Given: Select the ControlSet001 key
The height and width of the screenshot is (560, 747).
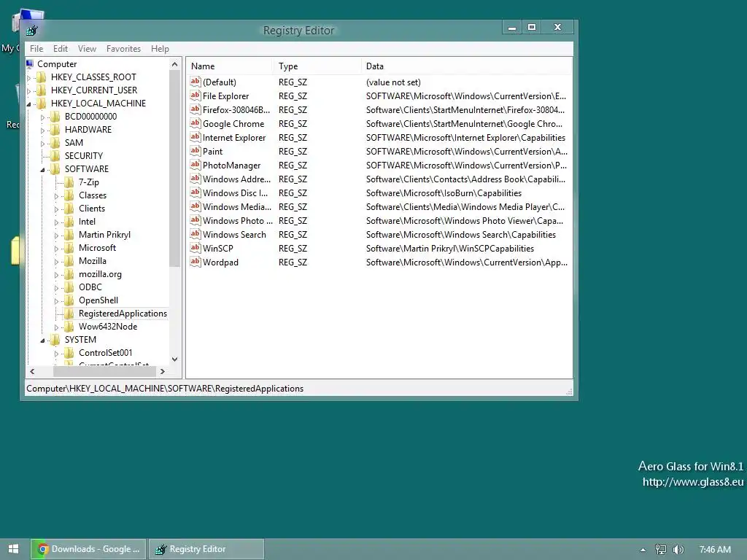Looking at the screenshot, I should (x=105, y=353).
